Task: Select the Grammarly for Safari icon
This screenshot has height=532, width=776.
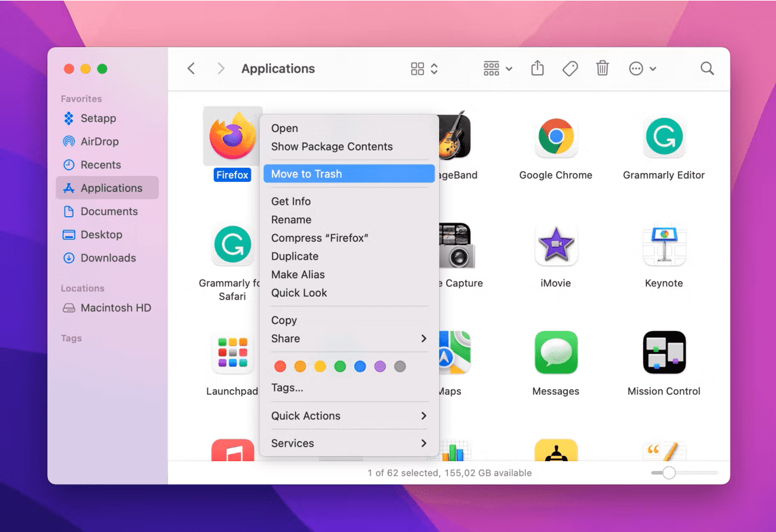Action: [232, 244]
